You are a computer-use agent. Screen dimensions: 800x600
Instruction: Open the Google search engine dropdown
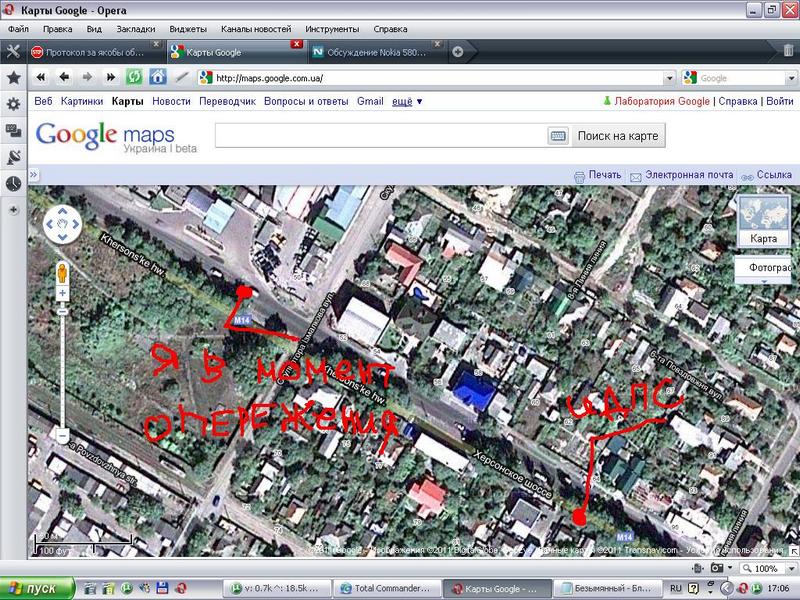pos(791,78)
